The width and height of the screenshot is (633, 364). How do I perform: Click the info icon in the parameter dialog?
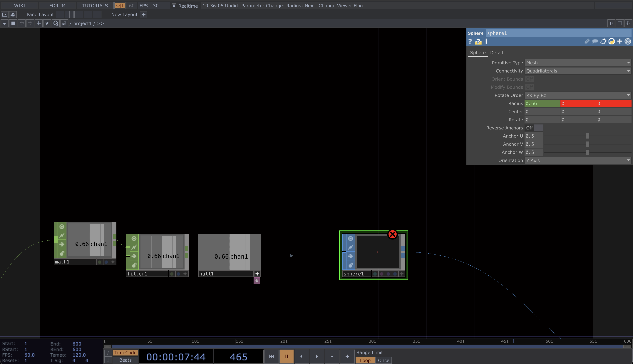click(486, 41)
